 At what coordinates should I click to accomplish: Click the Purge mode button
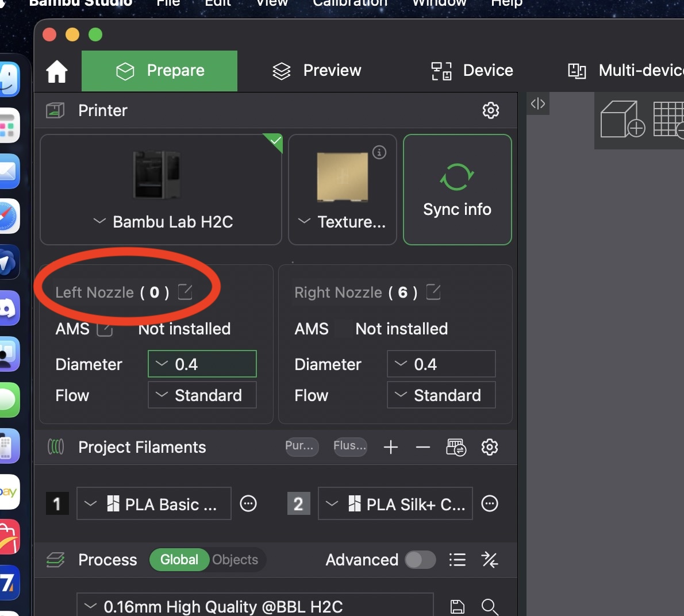tap(301, 446)
